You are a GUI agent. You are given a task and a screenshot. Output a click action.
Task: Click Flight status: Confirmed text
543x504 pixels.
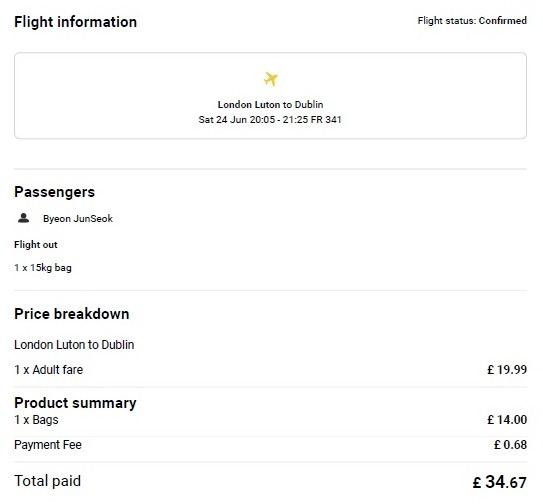pos(472,21)
